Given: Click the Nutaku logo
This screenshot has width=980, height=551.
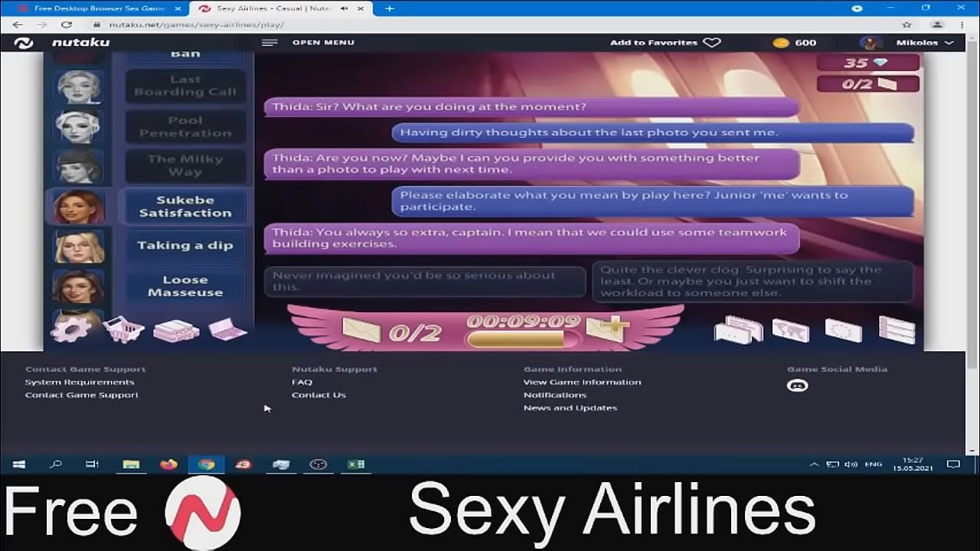Looking at the screenshot, I should click(x=62, y=43).
